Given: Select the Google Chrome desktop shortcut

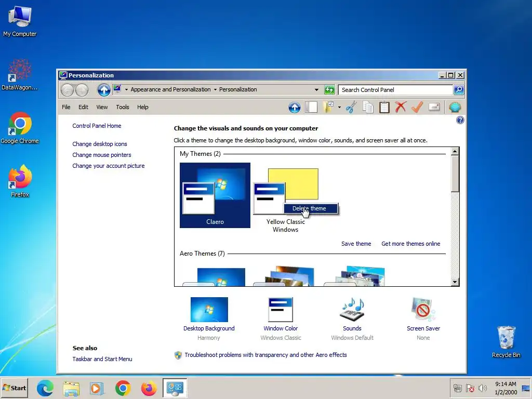Looking at the screenshot, I should coord(20,128).
